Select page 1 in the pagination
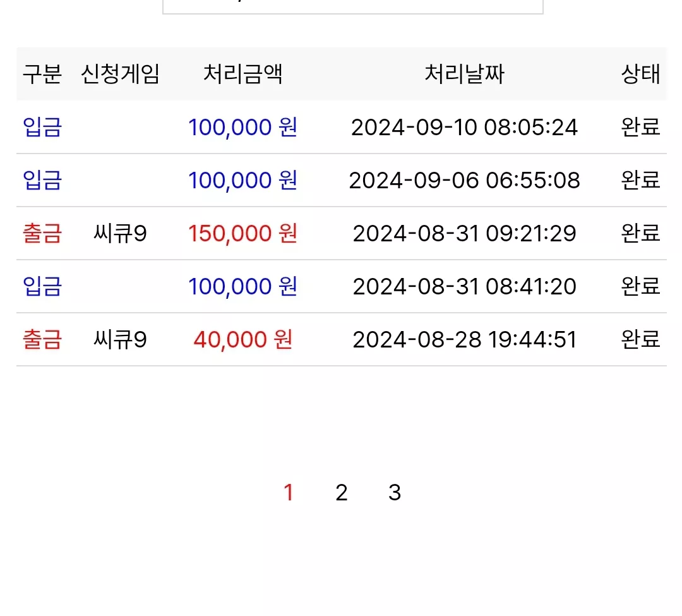682x616 pixels. click(289, 493)
